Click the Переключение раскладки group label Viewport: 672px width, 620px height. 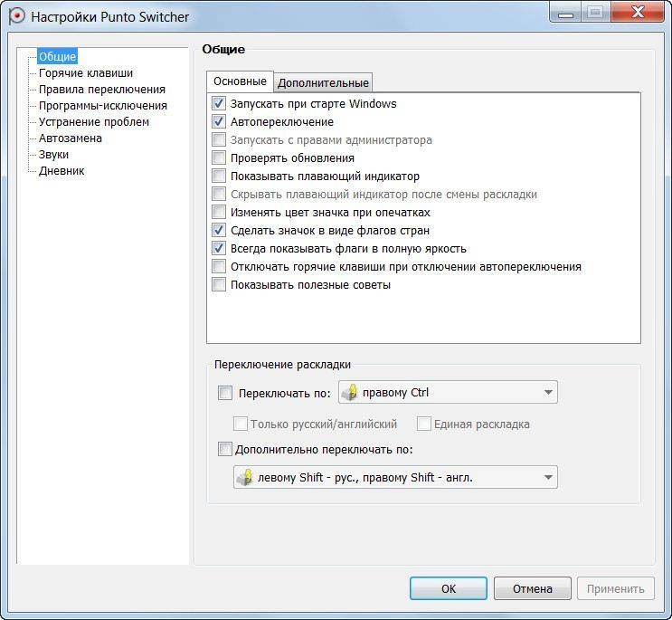click(x=282, y=365)
